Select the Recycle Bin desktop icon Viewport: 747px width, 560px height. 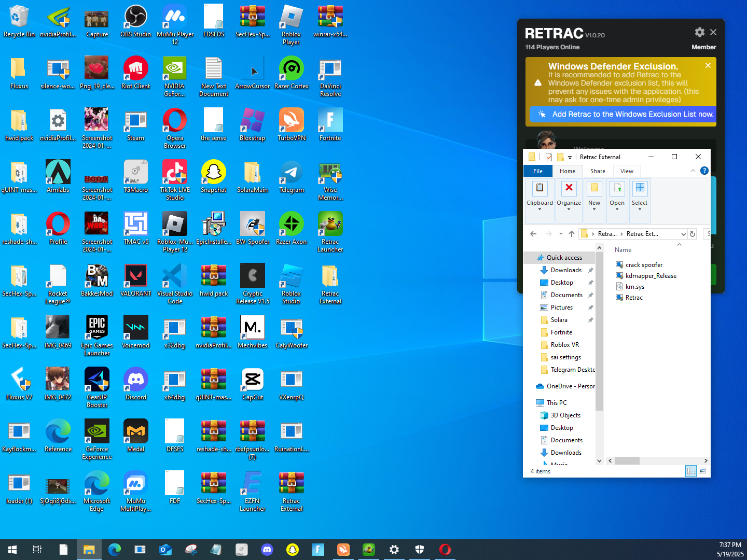[19, 22]
